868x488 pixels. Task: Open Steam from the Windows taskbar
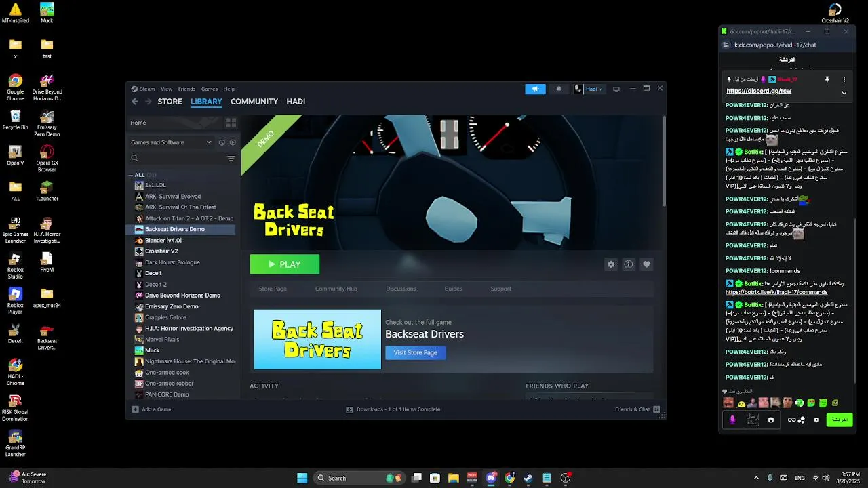[x=528, y=478]
